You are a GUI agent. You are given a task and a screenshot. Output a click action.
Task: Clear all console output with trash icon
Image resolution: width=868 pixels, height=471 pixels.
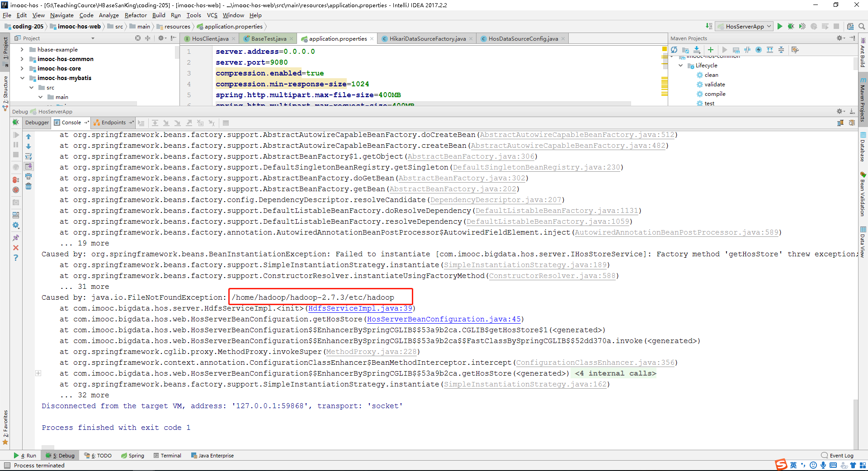28,186
